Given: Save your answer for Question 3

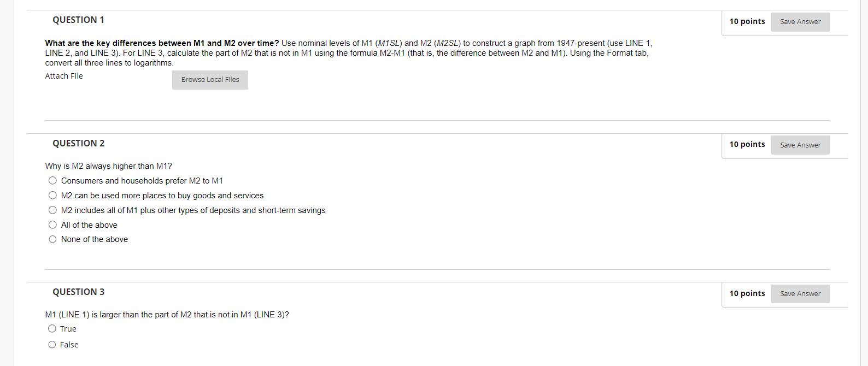Looking at the screenshot, I should point(800,293).
